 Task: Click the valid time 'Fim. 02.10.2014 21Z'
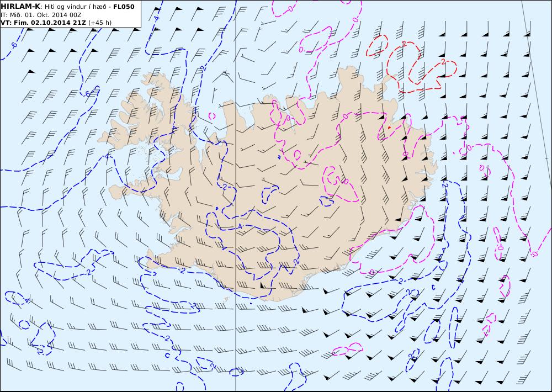pos(49,23)
